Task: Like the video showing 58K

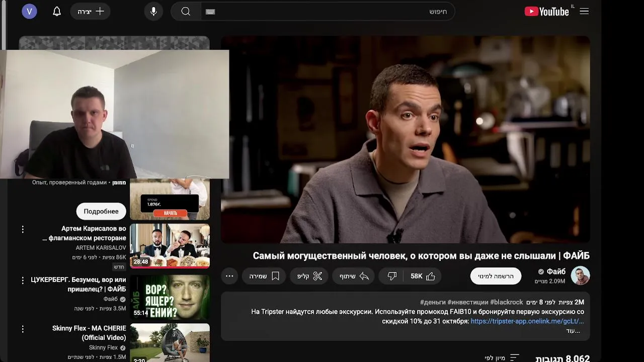Action: pyautogui.click(x=423, y=276)
